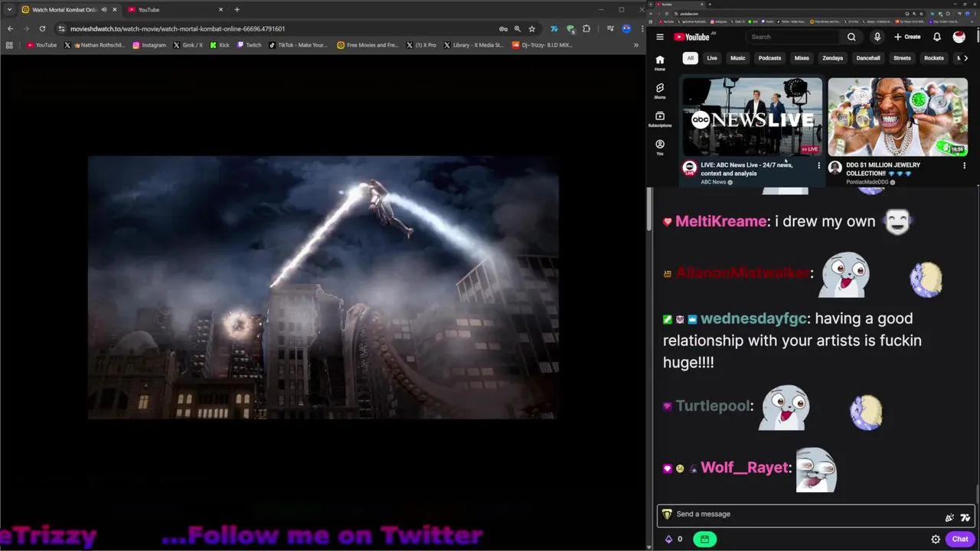Go back in the main browser
This screenshot has width=980, height=551.
[10, 28]
